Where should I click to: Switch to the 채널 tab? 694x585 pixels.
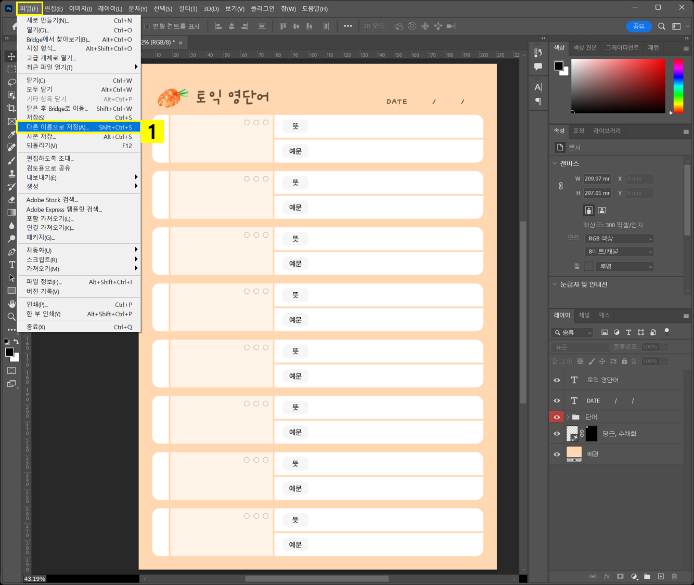pos(585,314)
